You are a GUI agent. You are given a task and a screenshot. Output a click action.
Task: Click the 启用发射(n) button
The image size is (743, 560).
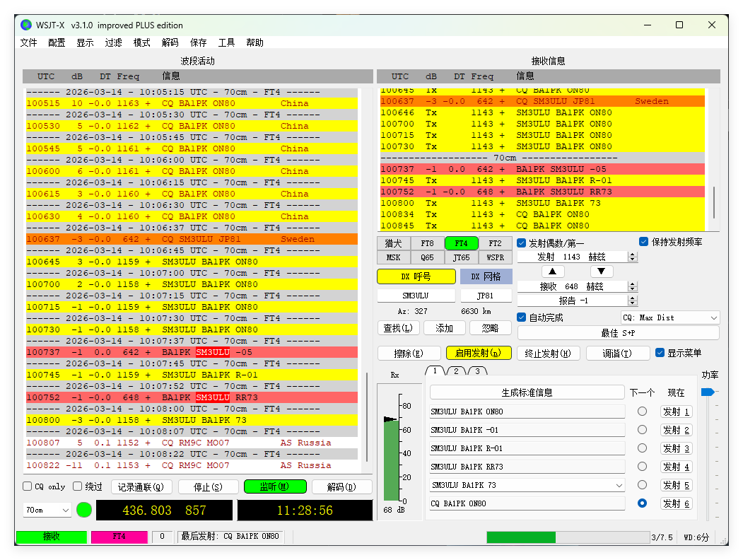(x=479, y=353)
